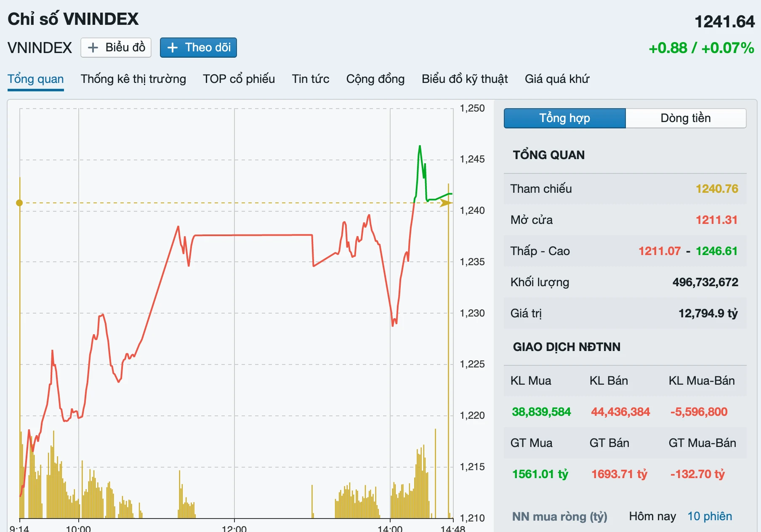The height and width of the screenshot is (532, 761).
Task: Click the green peak of the price line
Action: coord(420,146)
